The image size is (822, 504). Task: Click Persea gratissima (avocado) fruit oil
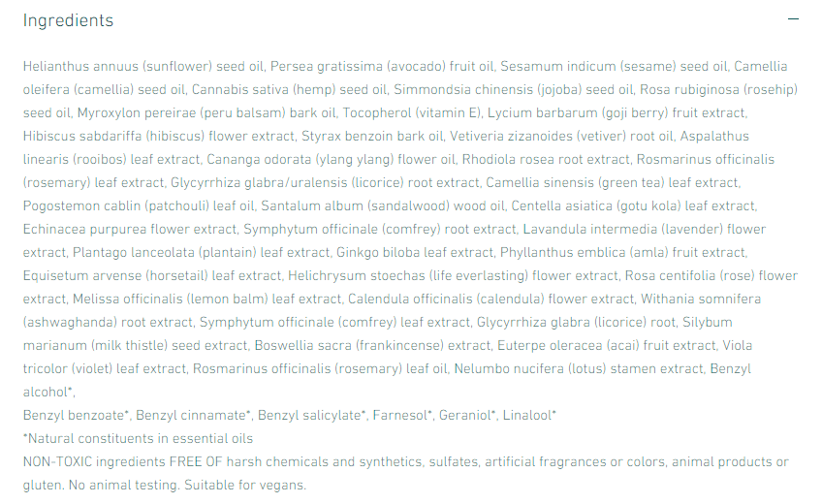pos(383,66)
